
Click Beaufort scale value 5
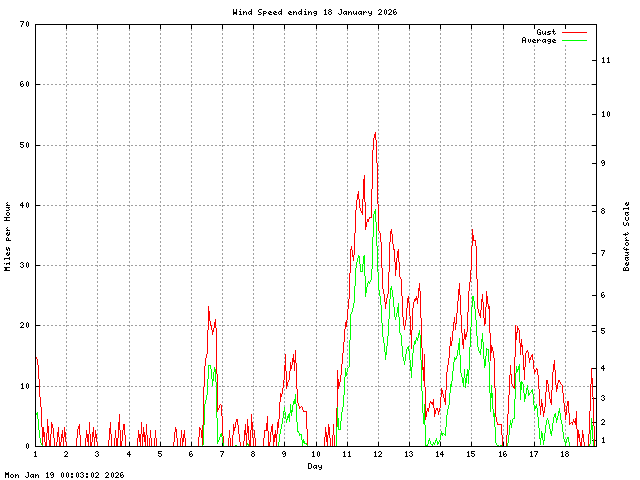pyautogui.click(x=603, y=330)
